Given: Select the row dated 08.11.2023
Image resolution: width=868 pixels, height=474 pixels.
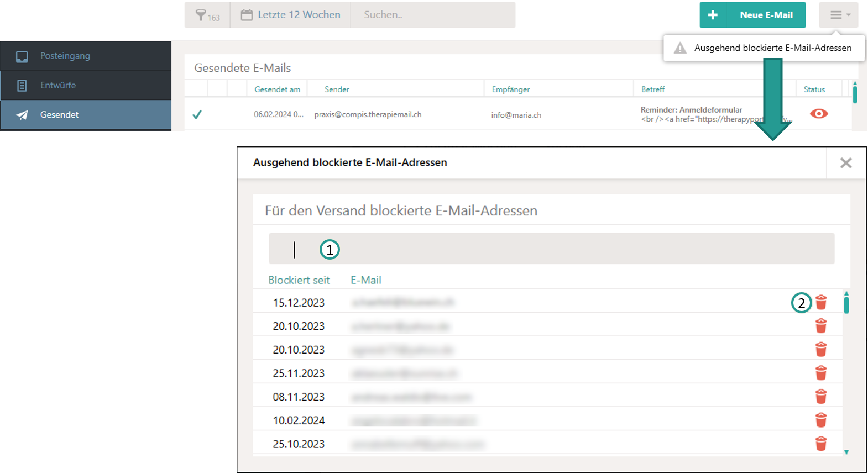Looking at the screenshot, I should 547,397.
